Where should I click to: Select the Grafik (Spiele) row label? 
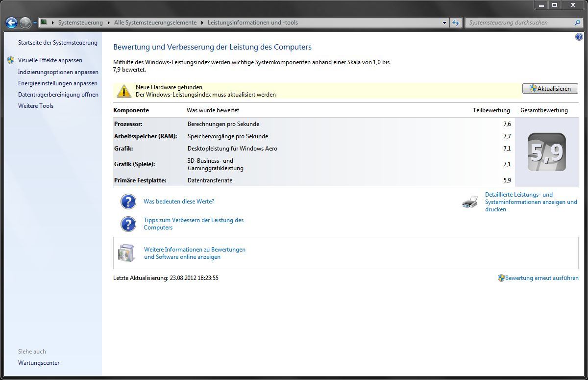click(134, 164)
